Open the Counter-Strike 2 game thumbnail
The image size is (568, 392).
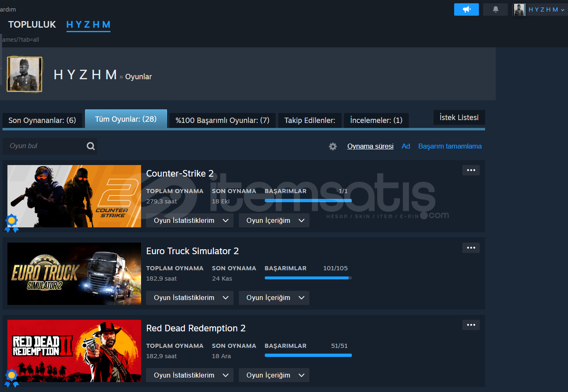pyautogui.click(x=74, y=196)
